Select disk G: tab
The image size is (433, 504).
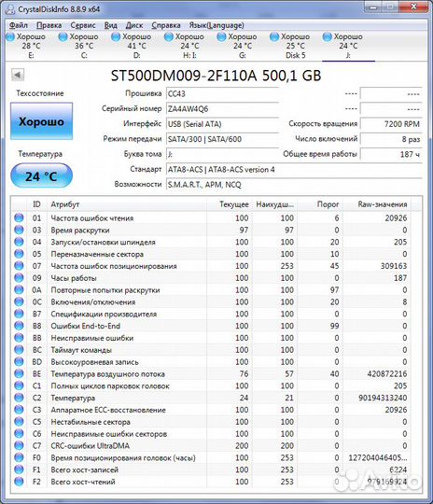click(238, 46)
